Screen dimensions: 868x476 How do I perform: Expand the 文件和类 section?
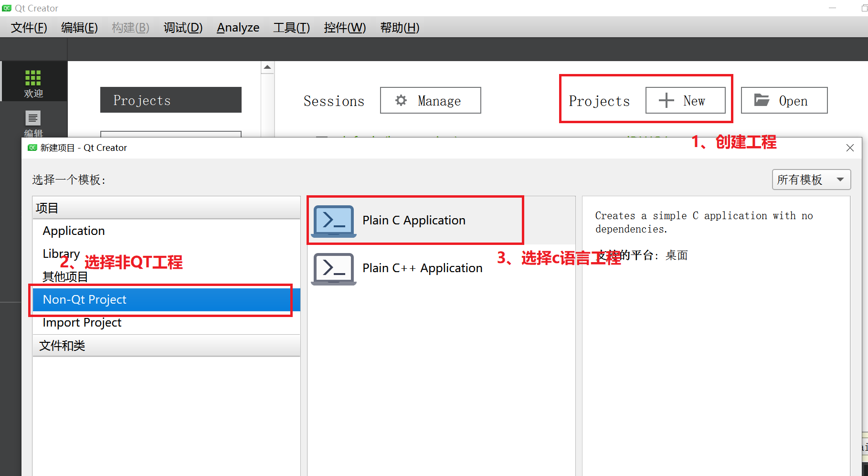point(62,345)
